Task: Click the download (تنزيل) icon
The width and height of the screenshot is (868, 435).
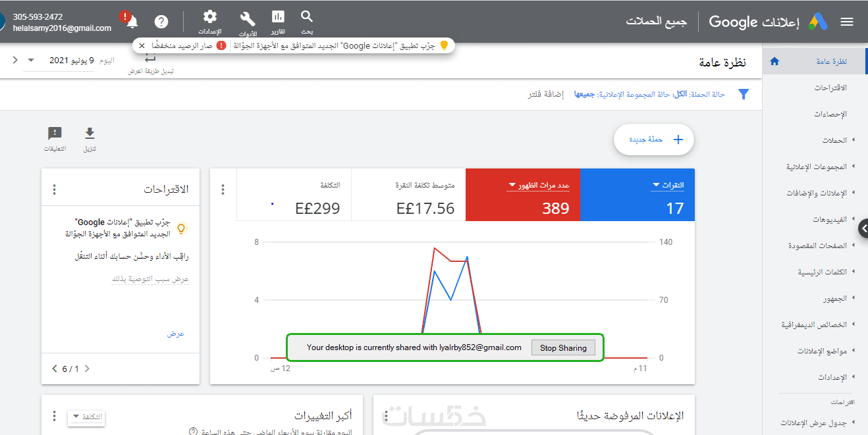Action: point(90,134)
